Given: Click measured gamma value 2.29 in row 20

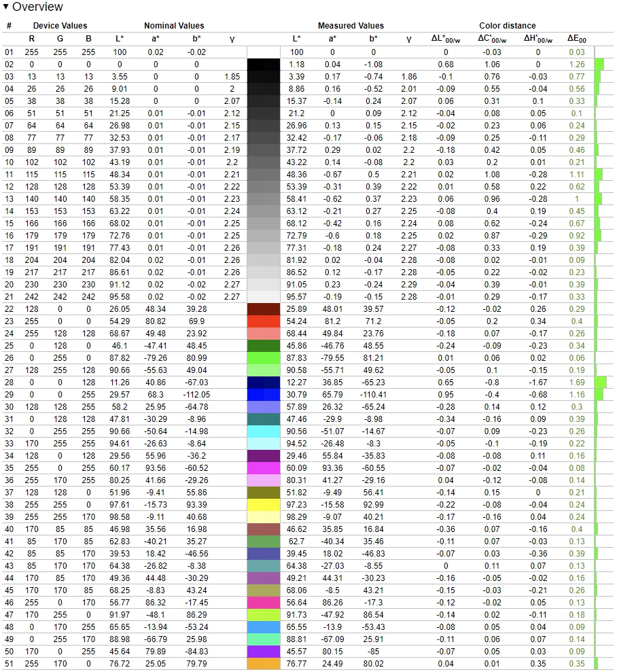Looking at the screenshot, I should tap(409, 285).
